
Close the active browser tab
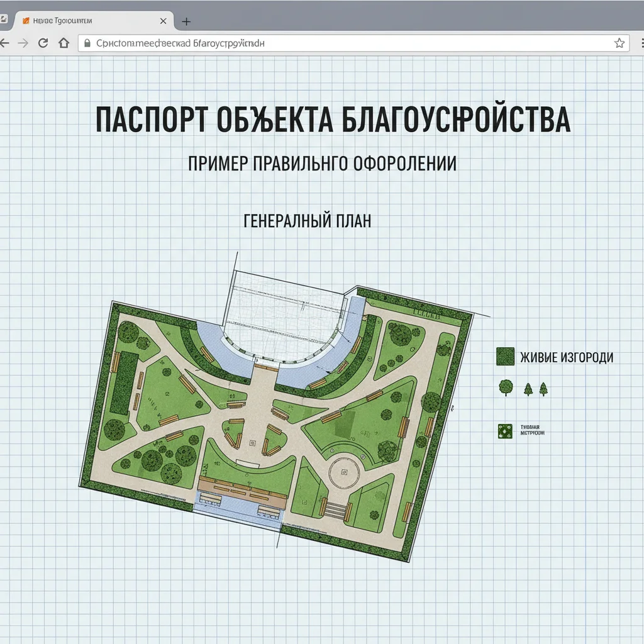[x=163, y=21]
